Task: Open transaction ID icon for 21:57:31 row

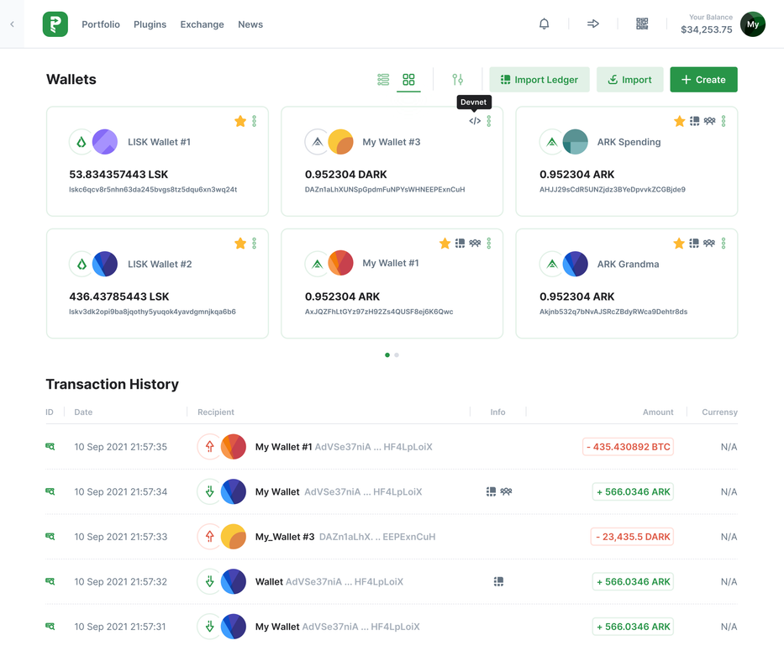Action: click(50, 627)
